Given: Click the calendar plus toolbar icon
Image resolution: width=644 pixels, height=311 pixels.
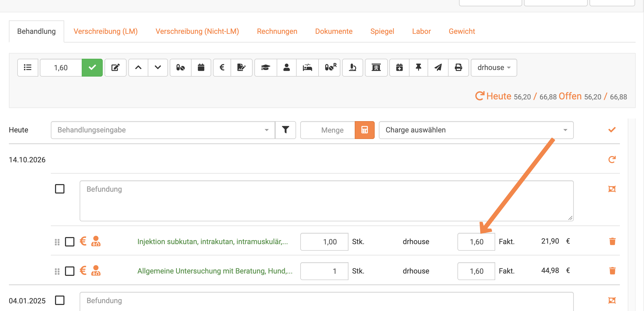Looking at the screenshot, I should click(x=399, y=68).
